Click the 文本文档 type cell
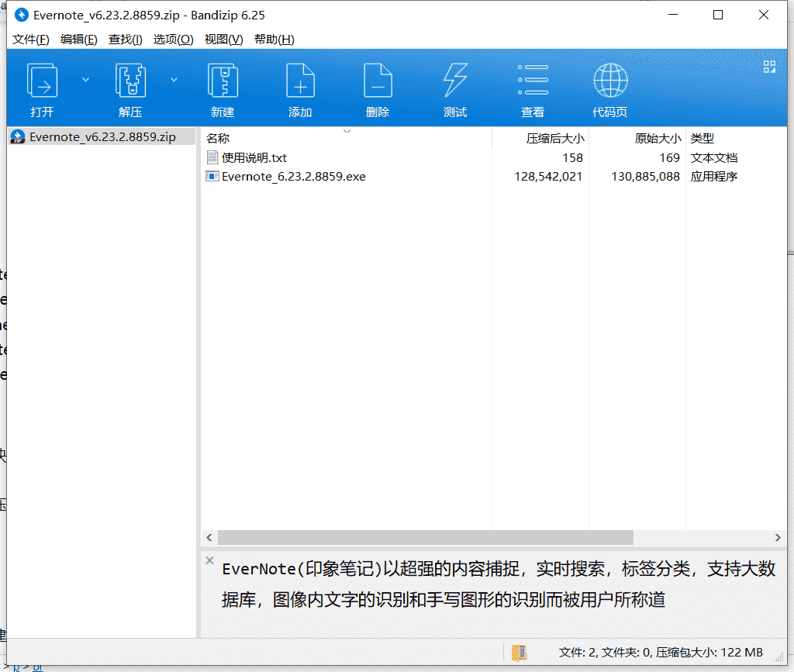This screenshot has width=794, height=672. point(714,158)
